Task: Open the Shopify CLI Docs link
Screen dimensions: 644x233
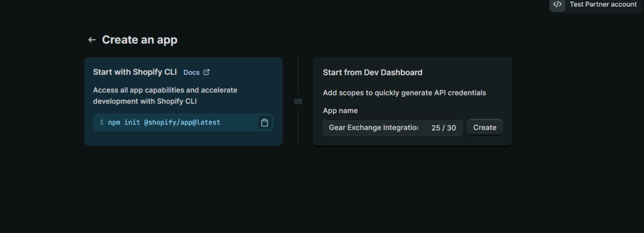Action: click(x=191, y=72)
